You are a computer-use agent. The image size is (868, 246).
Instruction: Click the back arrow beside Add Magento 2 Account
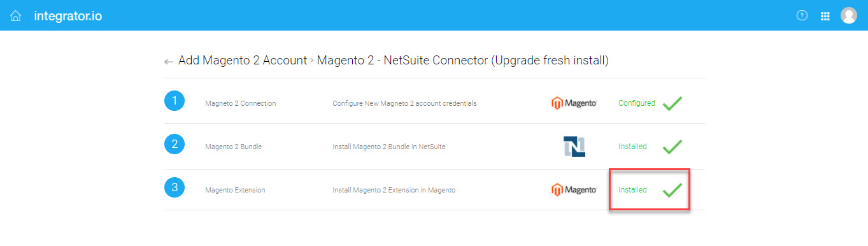[x=169, y=62]
